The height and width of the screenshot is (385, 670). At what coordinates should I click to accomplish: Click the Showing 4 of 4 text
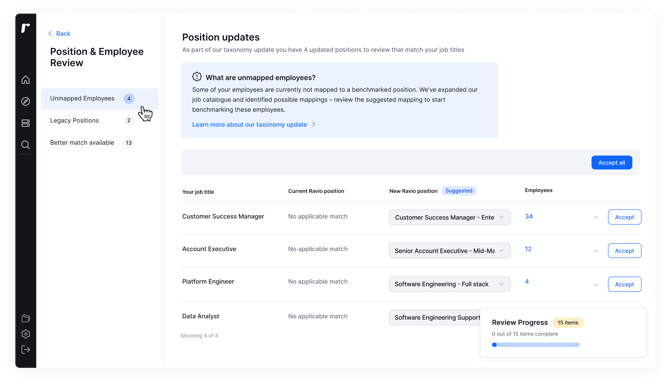tap(199, 335)
